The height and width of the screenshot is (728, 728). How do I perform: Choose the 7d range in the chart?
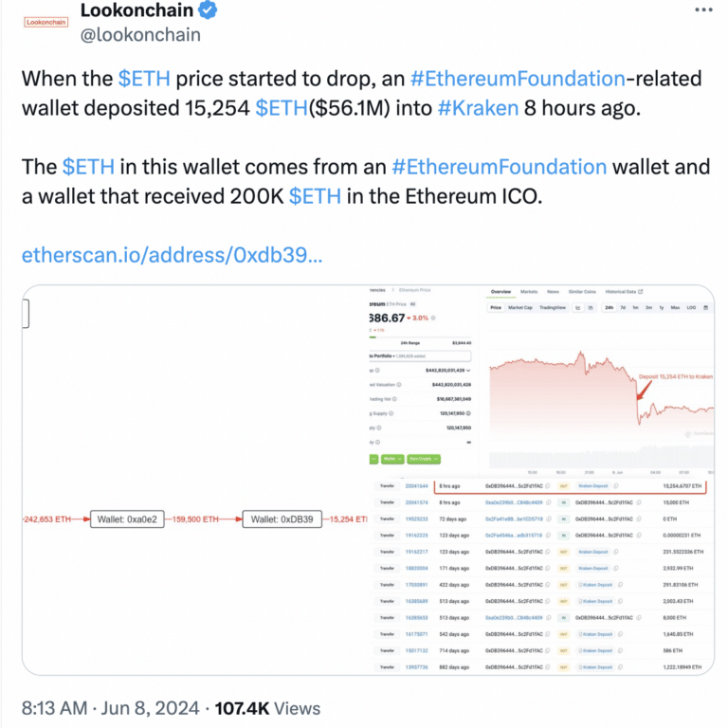[623, 307]
